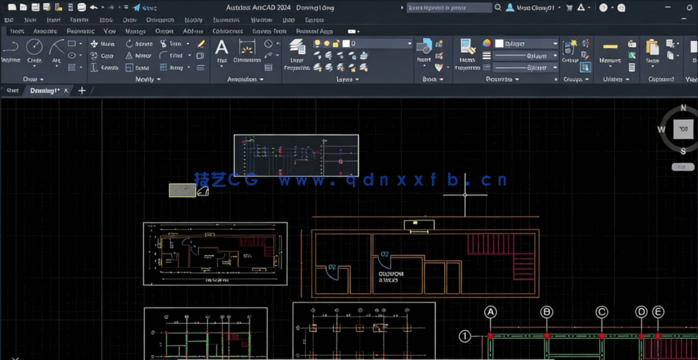Open the Trim flyout dropdown arrow
Screen dimensions: 698x360
click(188, 44)
